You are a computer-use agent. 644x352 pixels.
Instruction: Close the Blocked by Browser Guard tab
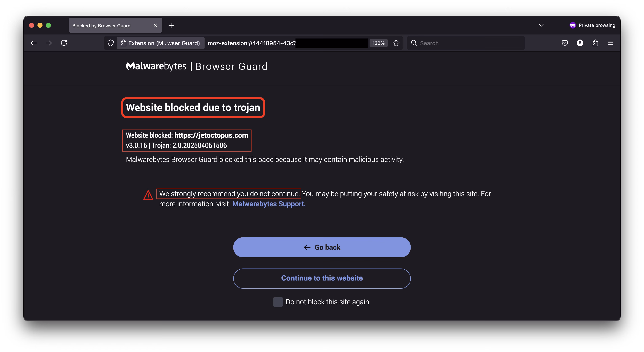(x=155, y=25)
